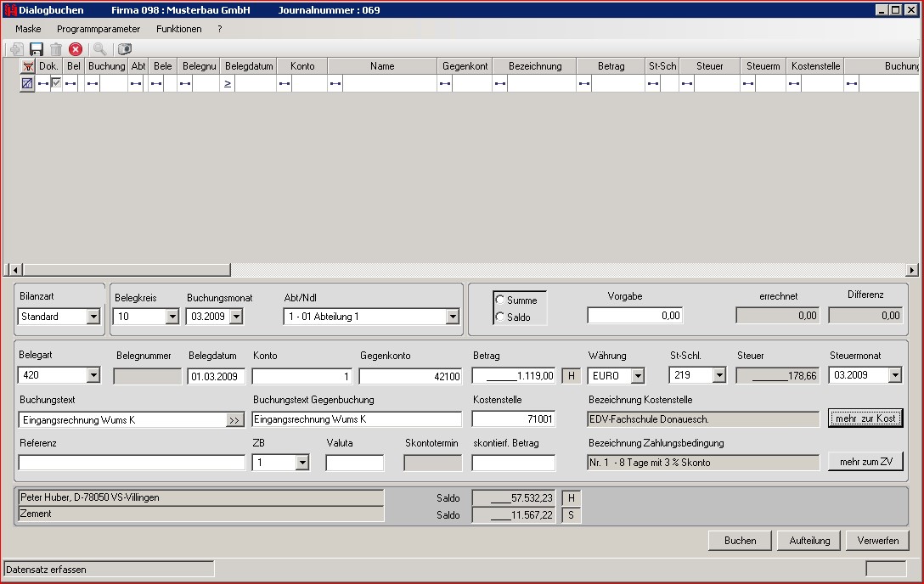The width and height of the screenshot is (924, 584).
Task: Open the Funktionen menu
Action: pos(179,29)
